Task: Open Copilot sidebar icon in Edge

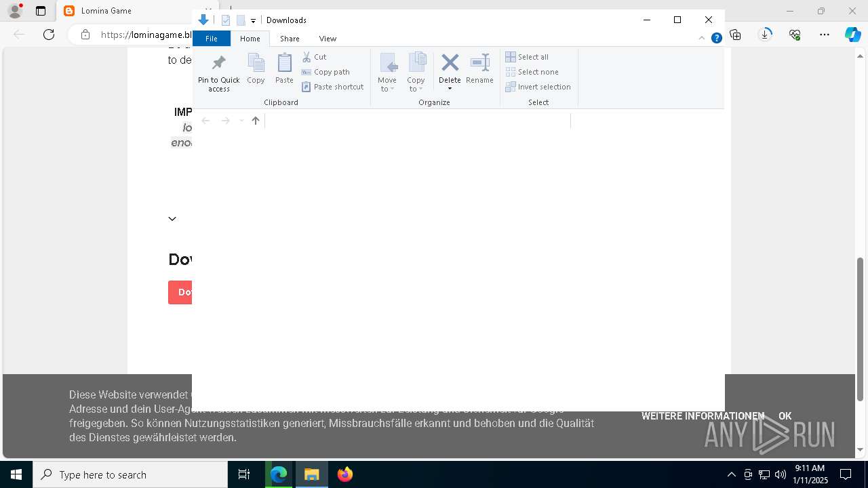Action: 852,35
